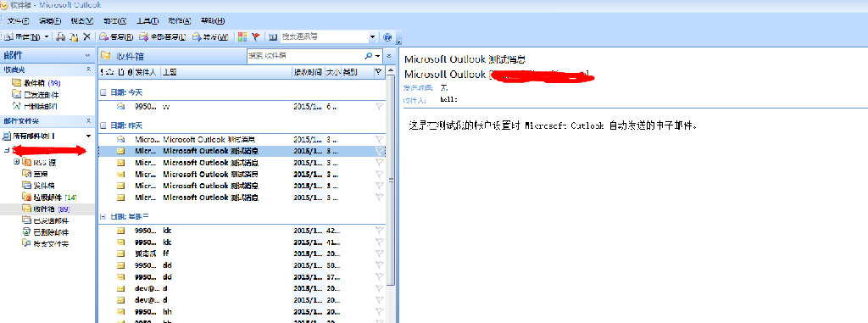Click the red Follow Up flag icon
This screenshot has height=323, width=868.
click(256, 37)
